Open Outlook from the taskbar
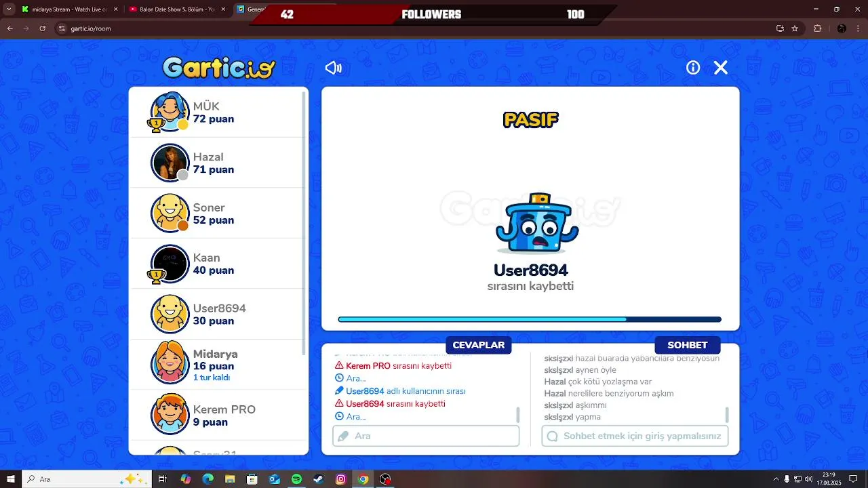The width and height of the screenshot is (868, 488). (274, 479)
